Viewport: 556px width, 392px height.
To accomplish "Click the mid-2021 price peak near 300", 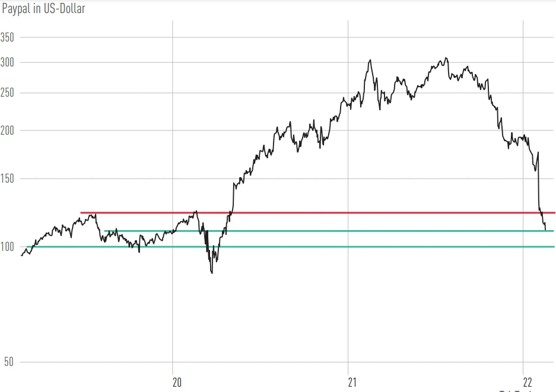I will tap(446, 58).
